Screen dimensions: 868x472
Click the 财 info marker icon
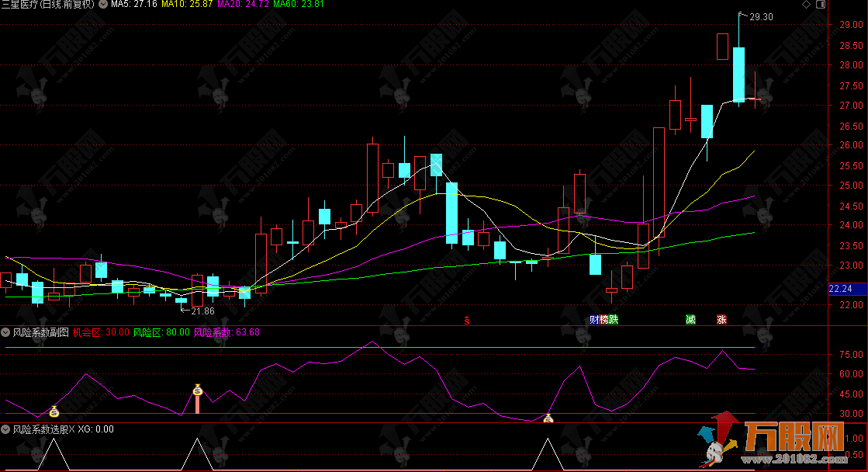[594, 319]
